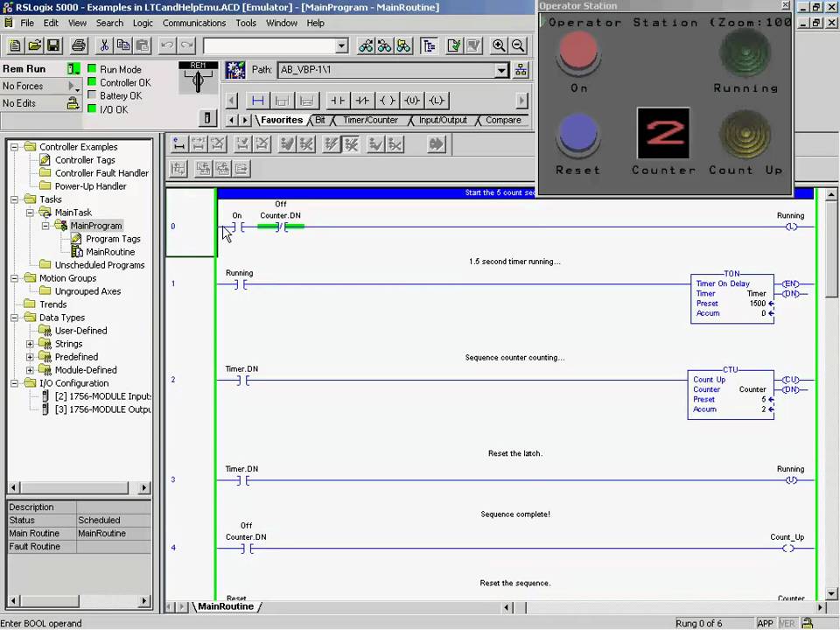Click the controller organizer horizontal scrollbar

tap(78, 487)
